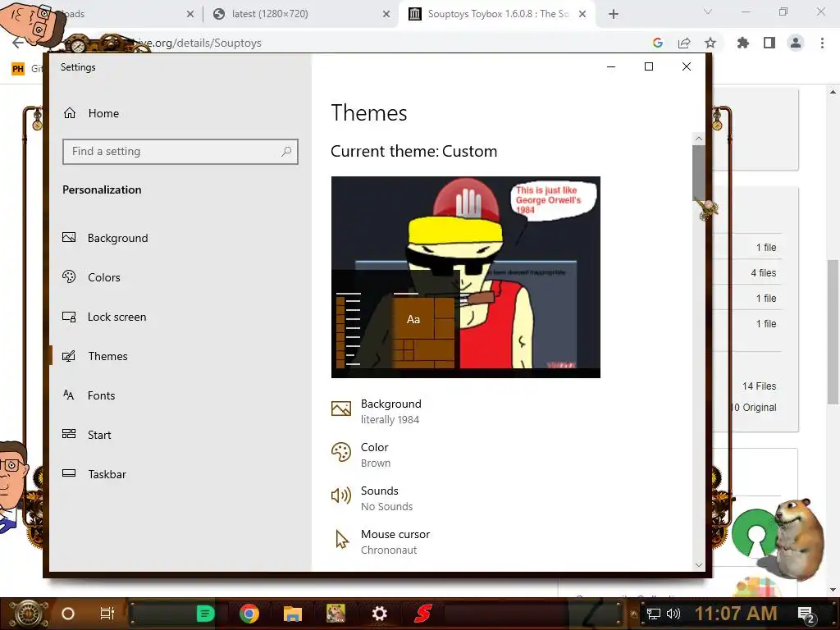Open a new Chrome tab

pyautogui.click(x=614, y=14)
